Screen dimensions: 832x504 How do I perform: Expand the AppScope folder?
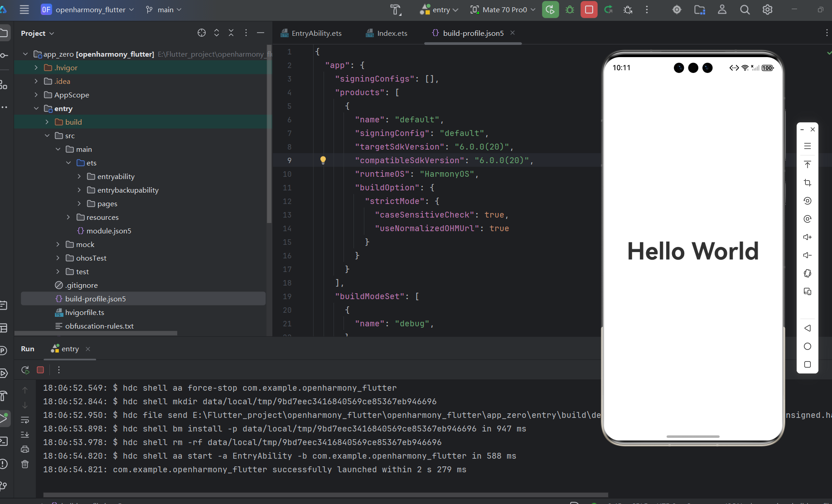click(x=36, y=95)
